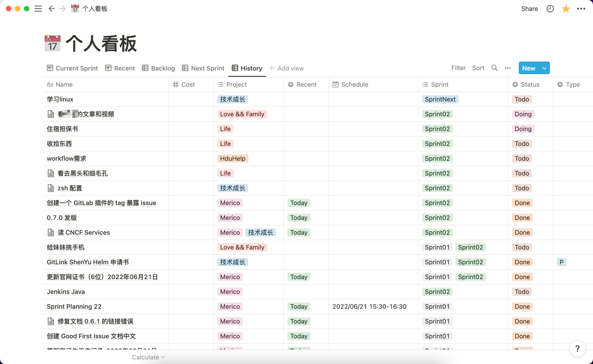Favorite the page using the star icon
Screen dimensions: 593x364
coord(566,9)
